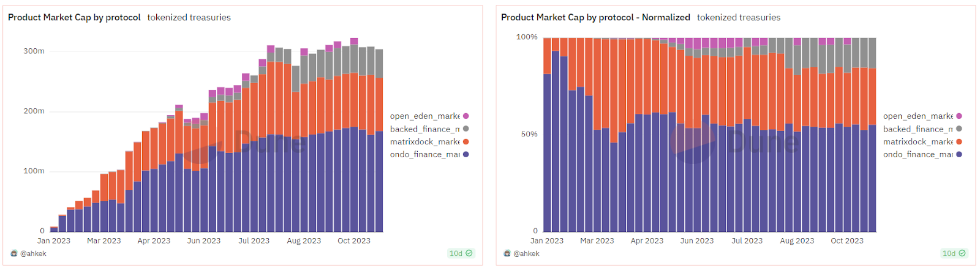Viewport: 980px width, 268px height.
Task: Toggle the backed_finance series label in the left chart legend
Action: coord(424,129)
